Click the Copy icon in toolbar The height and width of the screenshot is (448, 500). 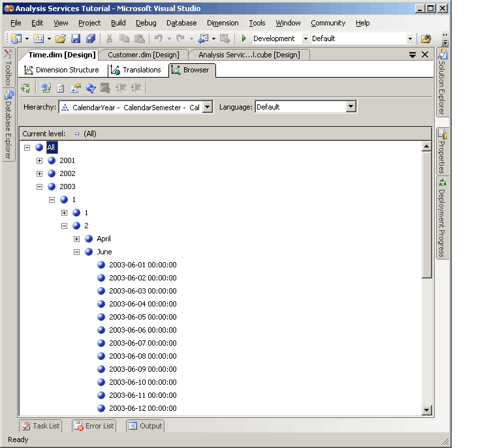pos(124,38)
